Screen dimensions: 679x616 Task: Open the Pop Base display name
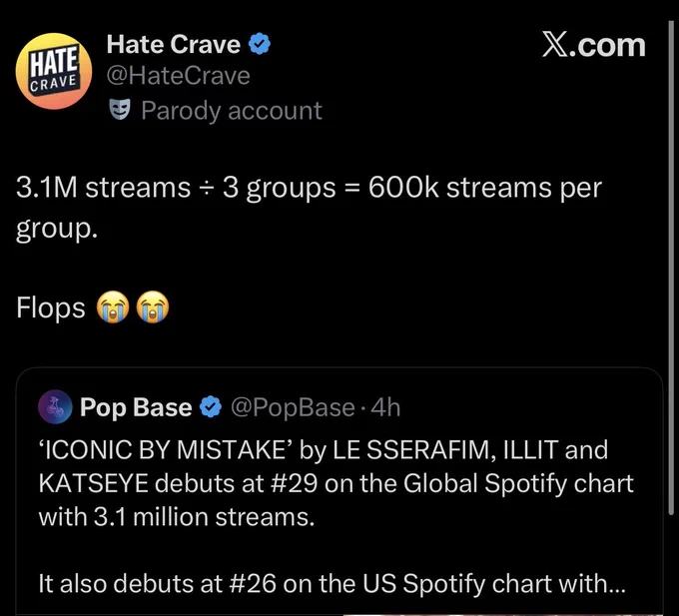136,407
